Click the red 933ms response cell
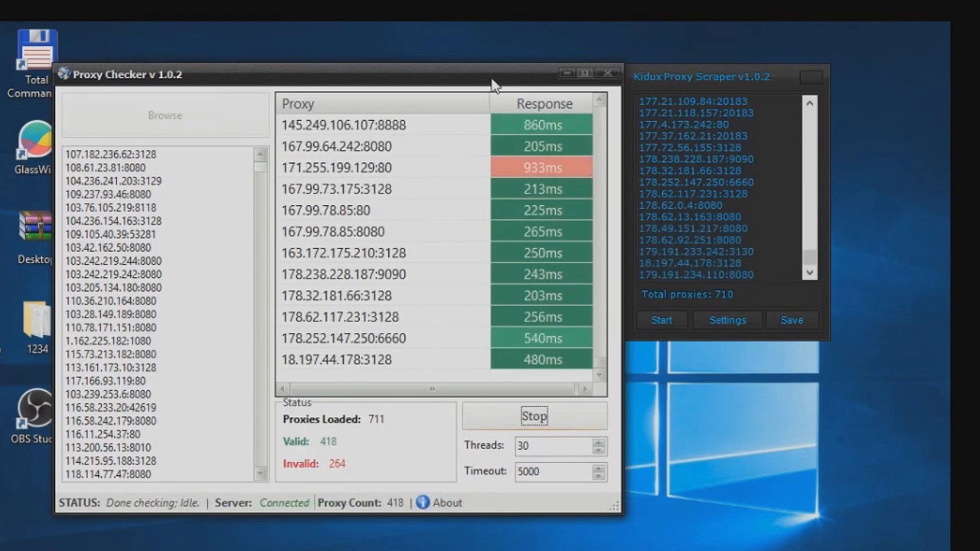This screenshot has height=551, width=980. click(x=542, y=168)
